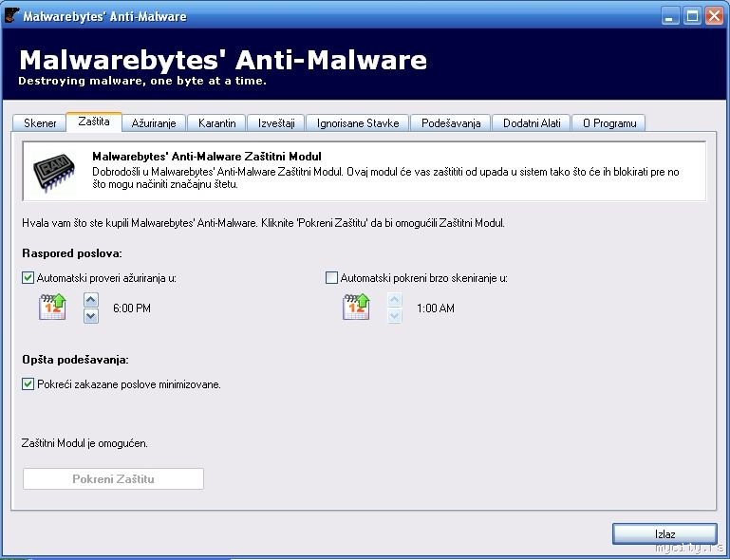Click 'Zaštitni Modul je omogućen.' status text

click(x=84, y=443)
